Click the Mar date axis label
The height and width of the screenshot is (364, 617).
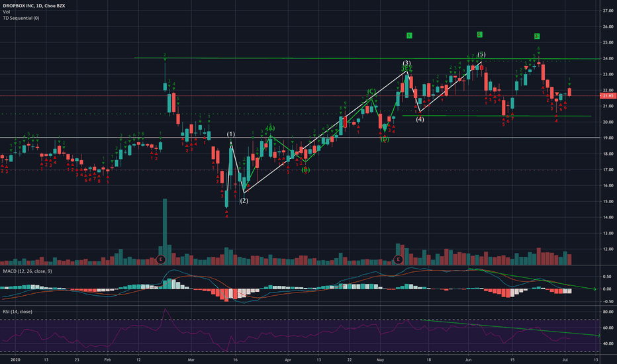click(x=191, y=359)
